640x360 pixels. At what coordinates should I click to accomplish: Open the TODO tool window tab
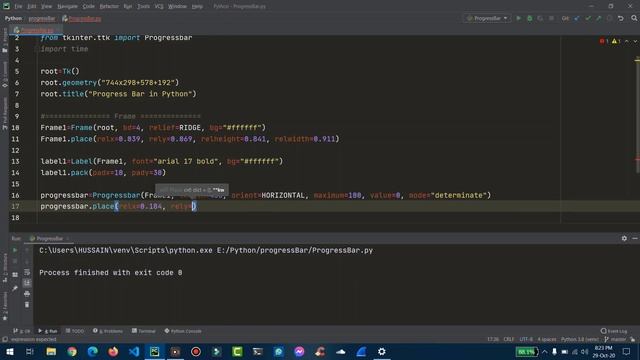click(74, 331)
